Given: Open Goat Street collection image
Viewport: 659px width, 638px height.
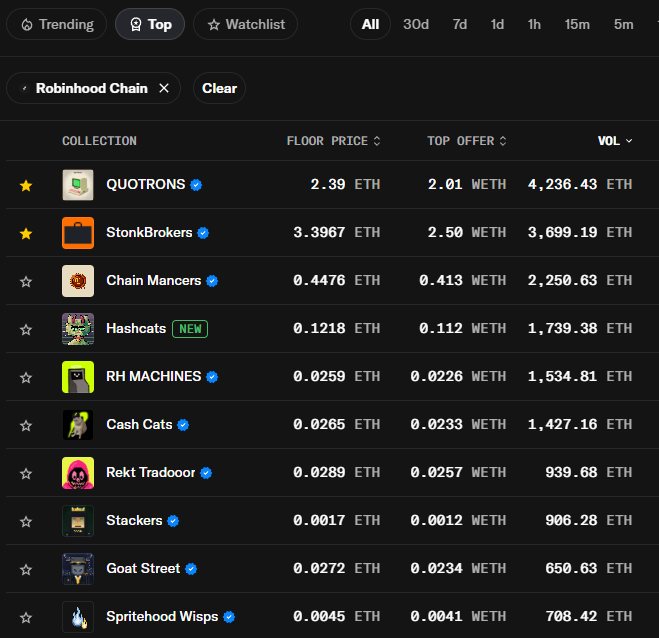Looking at the screenshot, I should [78, 569].
